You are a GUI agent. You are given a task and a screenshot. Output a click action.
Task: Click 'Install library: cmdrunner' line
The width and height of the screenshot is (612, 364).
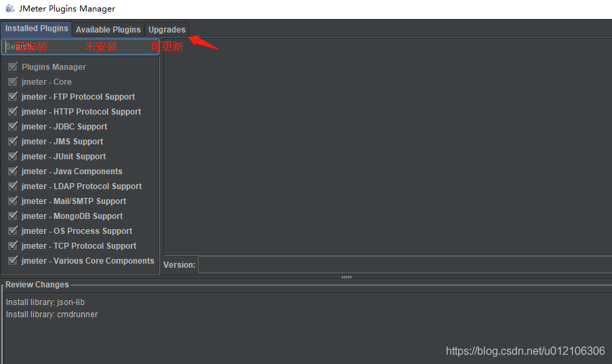(52, 314)
